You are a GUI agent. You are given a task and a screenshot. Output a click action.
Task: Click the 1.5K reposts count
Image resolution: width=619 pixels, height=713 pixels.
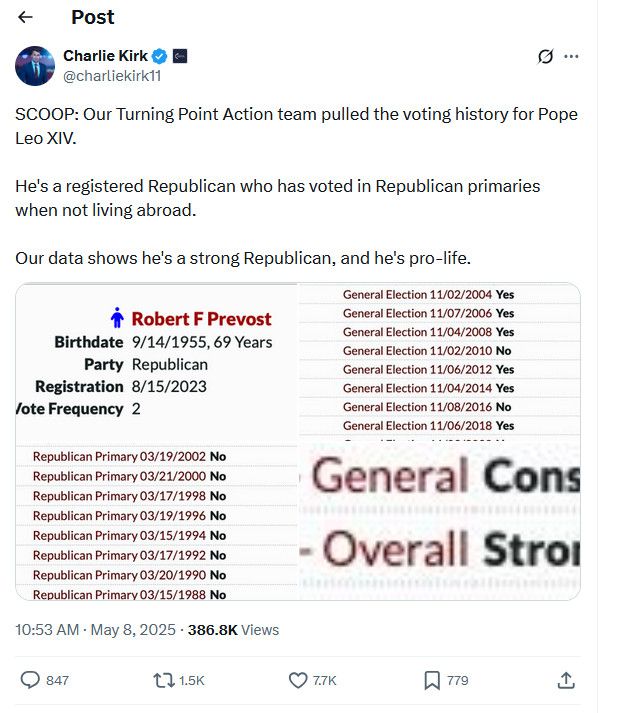pos(191,680)
